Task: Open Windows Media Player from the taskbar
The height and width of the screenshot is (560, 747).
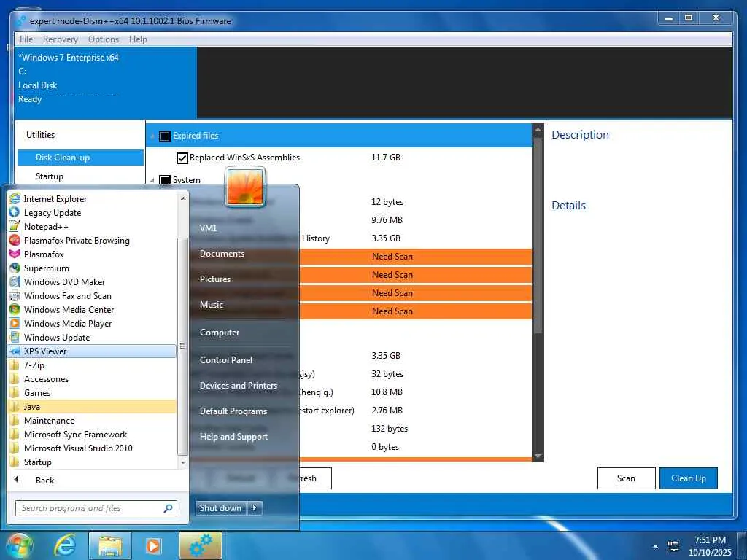Action: tap(154, 545)
